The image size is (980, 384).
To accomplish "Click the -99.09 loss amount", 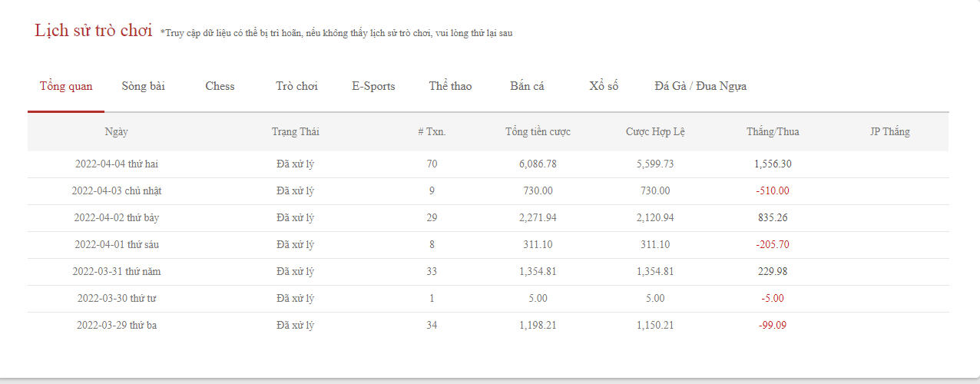I will 773,326.
